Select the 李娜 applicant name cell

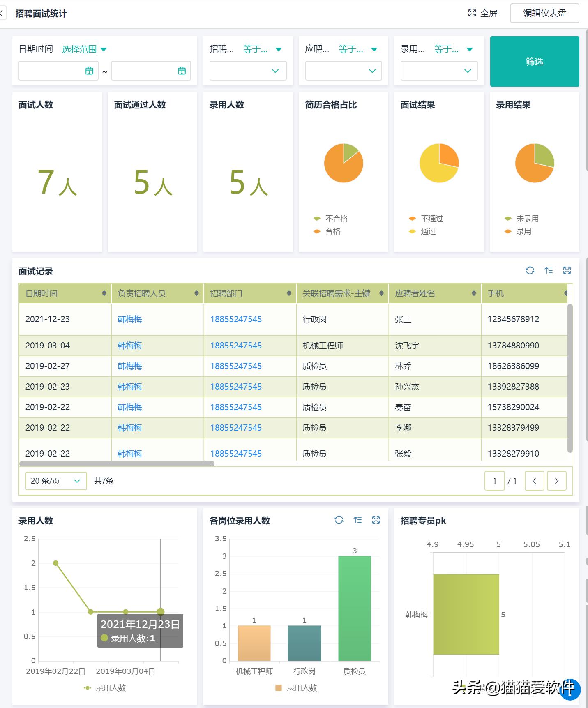435,428
